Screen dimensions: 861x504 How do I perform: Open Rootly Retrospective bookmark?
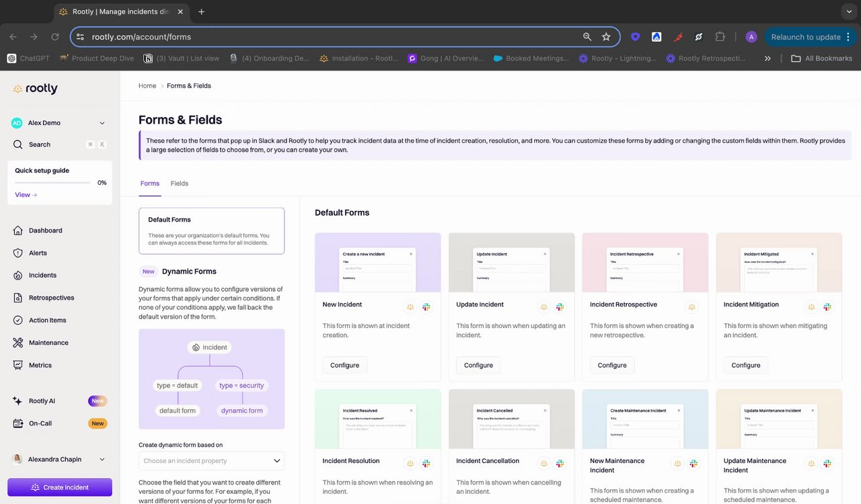[x=706, y=58]
